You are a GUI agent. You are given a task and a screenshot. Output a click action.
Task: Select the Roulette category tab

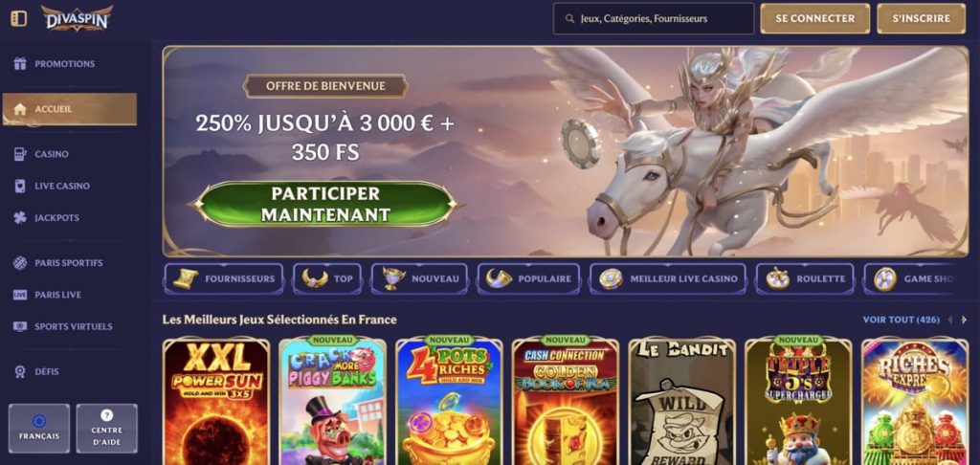[x=805, y=278]
